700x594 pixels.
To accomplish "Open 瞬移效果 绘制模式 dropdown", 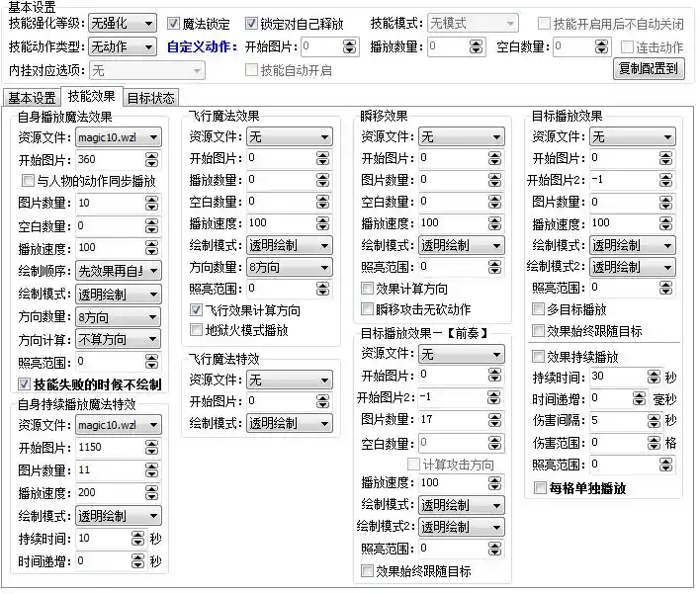I will pyautogui.click(x=461, y=245).
